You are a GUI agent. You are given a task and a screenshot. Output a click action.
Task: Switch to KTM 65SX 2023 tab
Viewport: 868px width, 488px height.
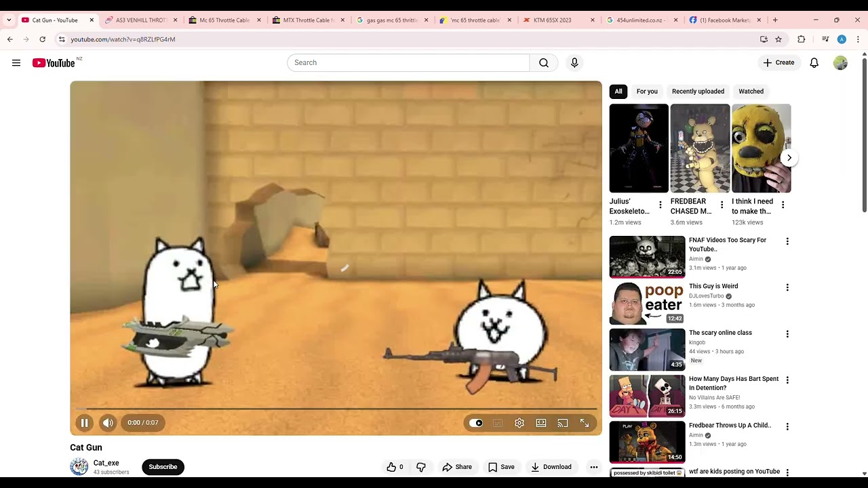[x=559, y=20]
